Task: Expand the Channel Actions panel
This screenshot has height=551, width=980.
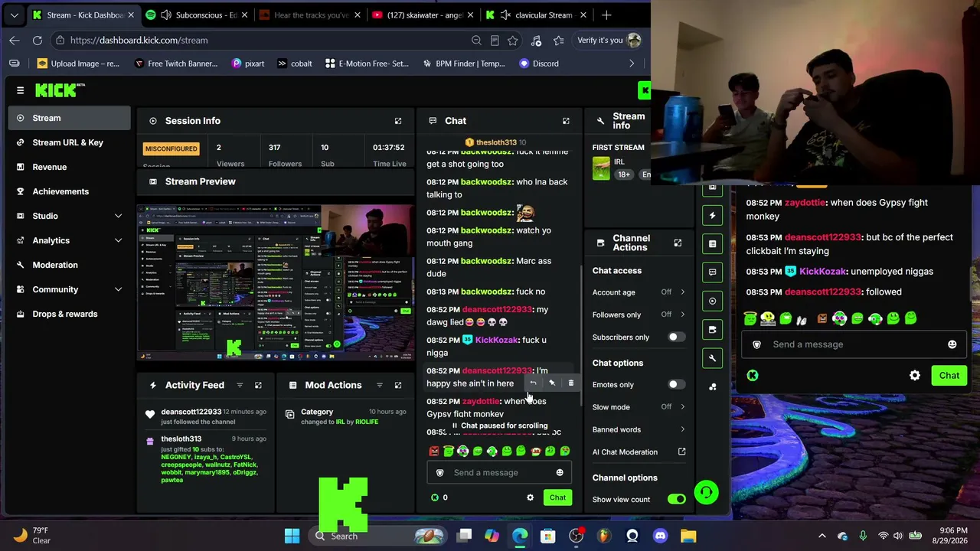Action: click(678, 243)
